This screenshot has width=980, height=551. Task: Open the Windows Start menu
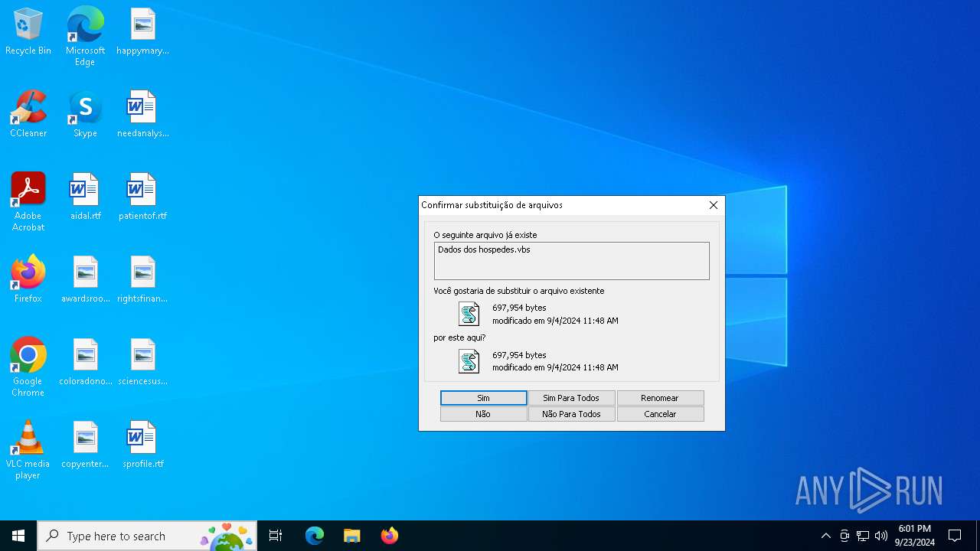(18, 536)
